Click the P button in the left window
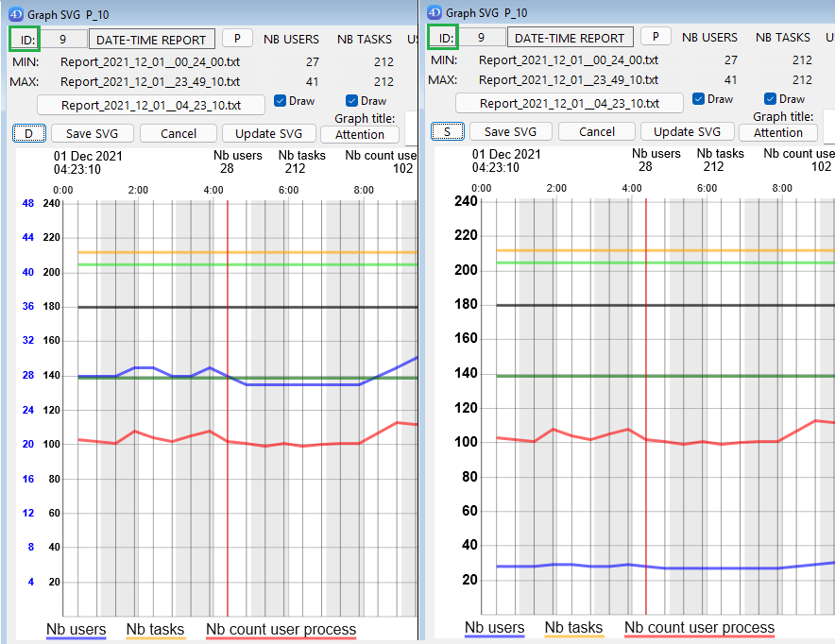Image resolution: width=835 pixels, height=644 pixels. [238, 38]
